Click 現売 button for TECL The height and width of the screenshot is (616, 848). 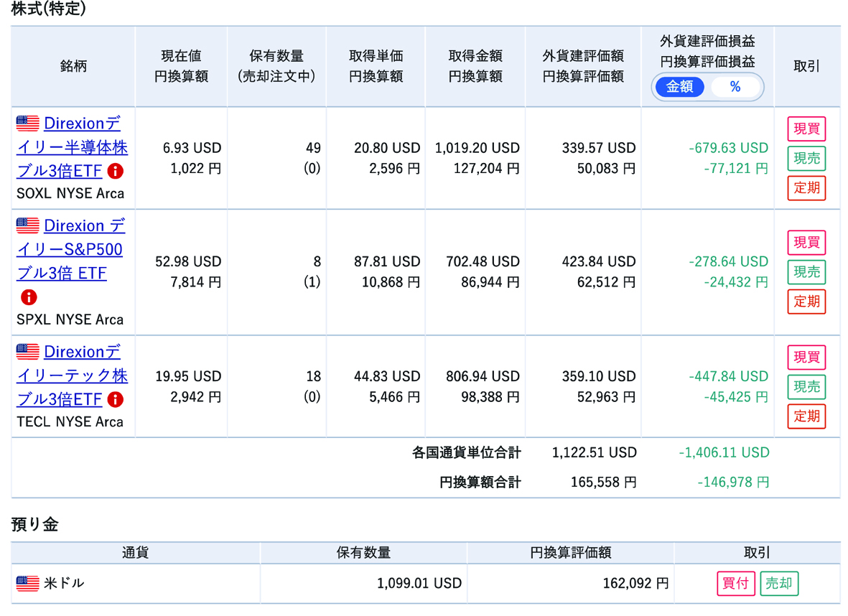click(806, 387)
